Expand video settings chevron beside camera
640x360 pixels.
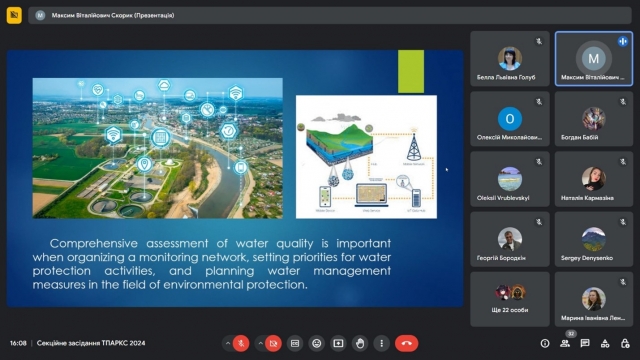260,343
